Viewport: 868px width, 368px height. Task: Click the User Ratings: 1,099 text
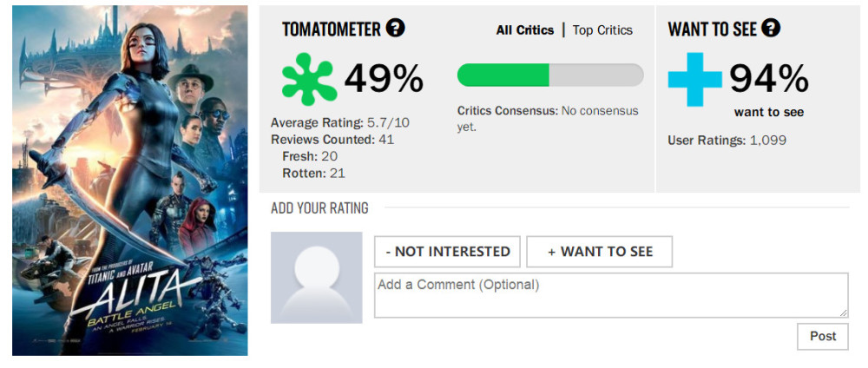coord(727,140)
